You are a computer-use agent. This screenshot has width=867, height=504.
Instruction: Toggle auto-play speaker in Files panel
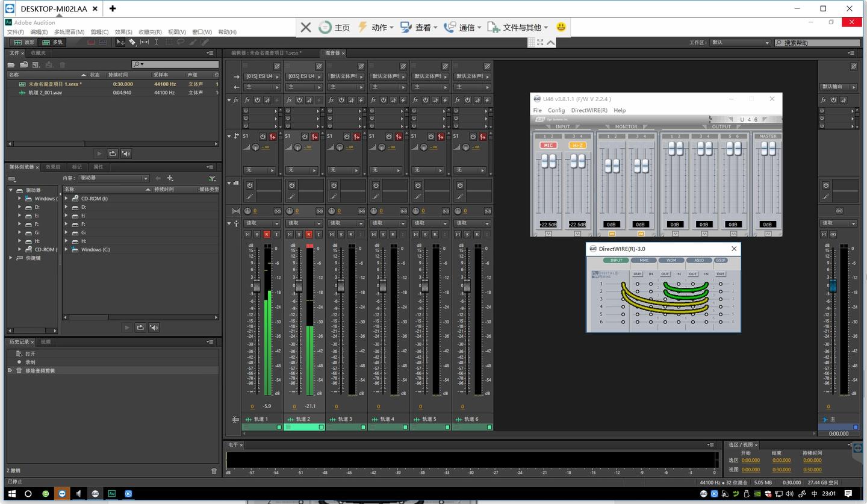coord(126,154)
